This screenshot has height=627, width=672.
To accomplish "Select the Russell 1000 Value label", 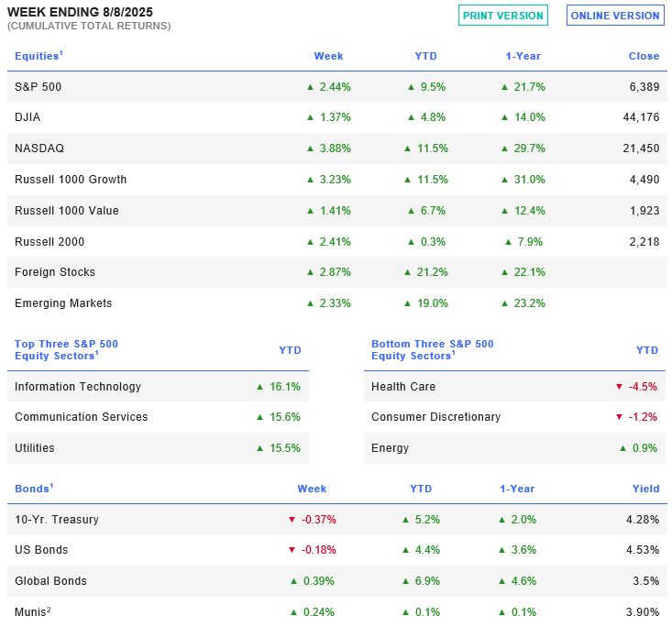I will (67, 211).
